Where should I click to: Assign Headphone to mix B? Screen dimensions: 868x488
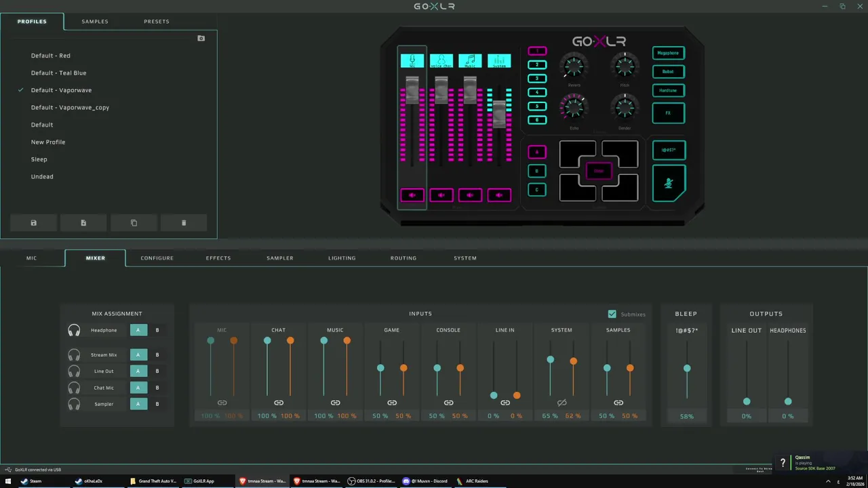coord(157,330)
